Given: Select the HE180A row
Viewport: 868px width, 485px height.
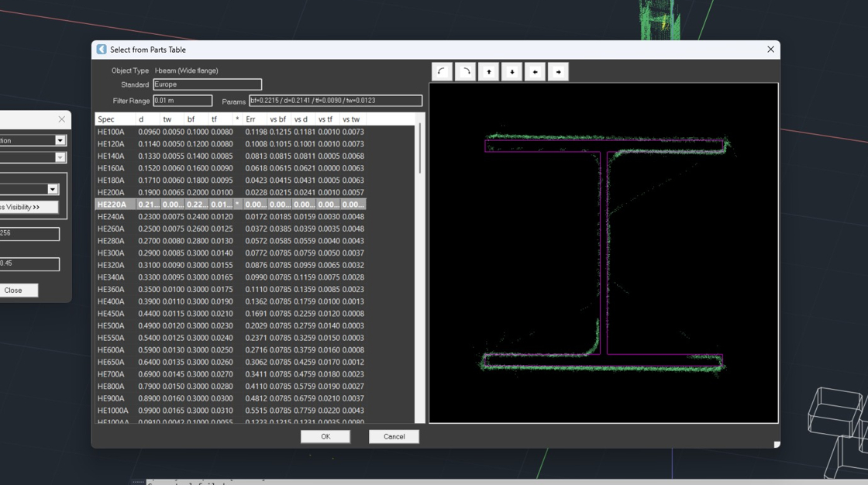Looking at the screenshot, I should (x=230, y=181).
